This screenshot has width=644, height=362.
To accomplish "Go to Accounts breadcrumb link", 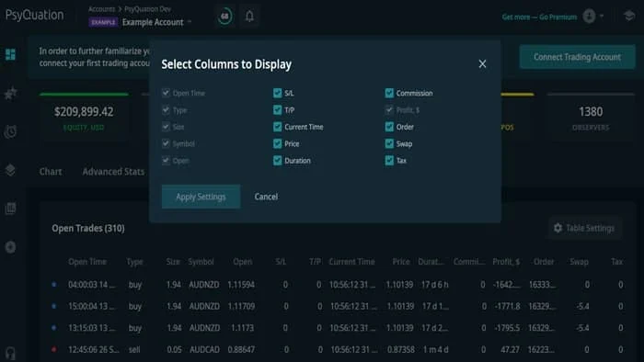I will coord(101,9).
